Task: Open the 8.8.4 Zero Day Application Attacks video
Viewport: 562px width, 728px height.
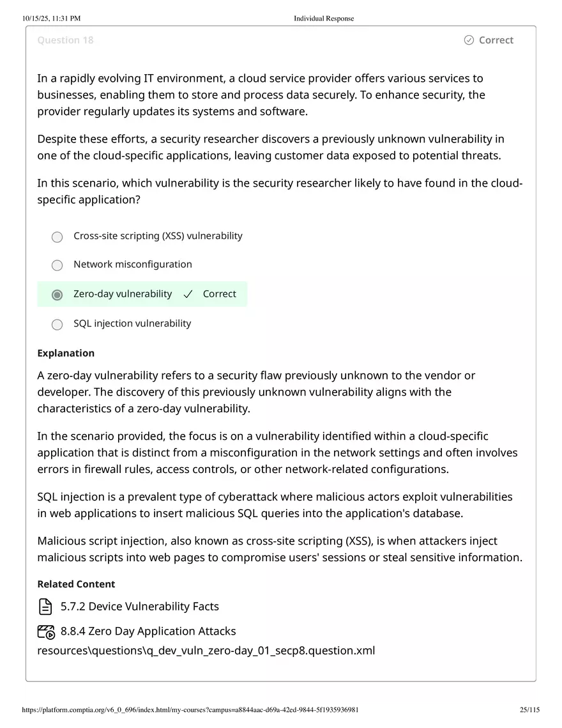Action: pos(148,631)
